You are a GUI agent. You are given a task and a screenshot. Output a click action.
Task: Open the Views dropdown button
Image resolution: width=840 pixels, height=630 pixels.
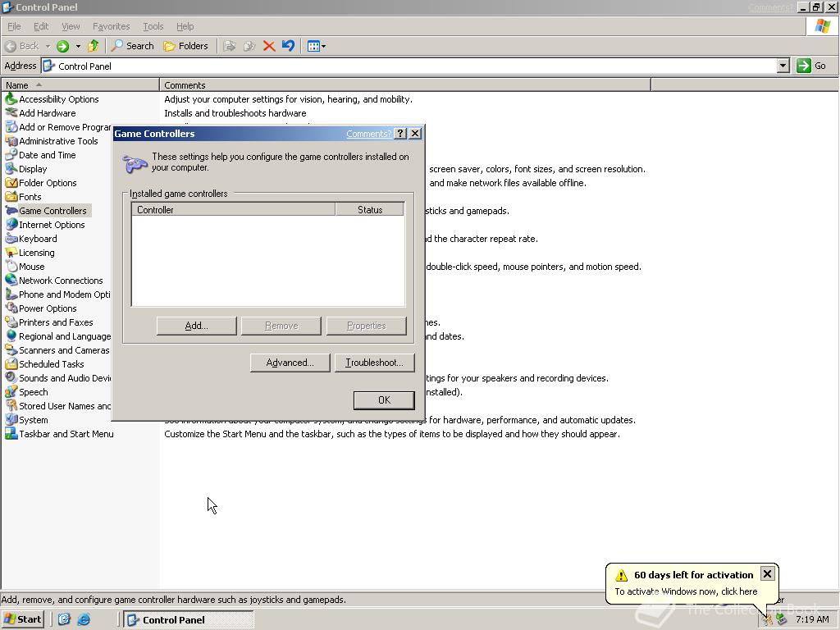tap(317, 46)
